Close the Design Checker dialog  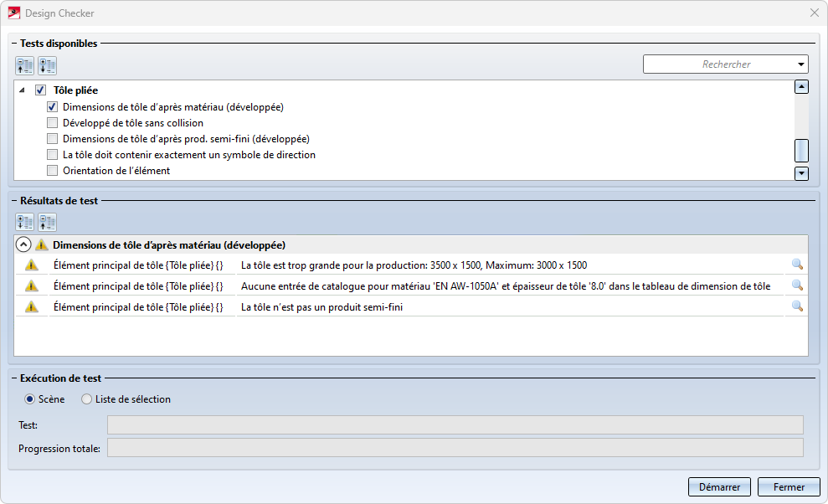(815, 13)
